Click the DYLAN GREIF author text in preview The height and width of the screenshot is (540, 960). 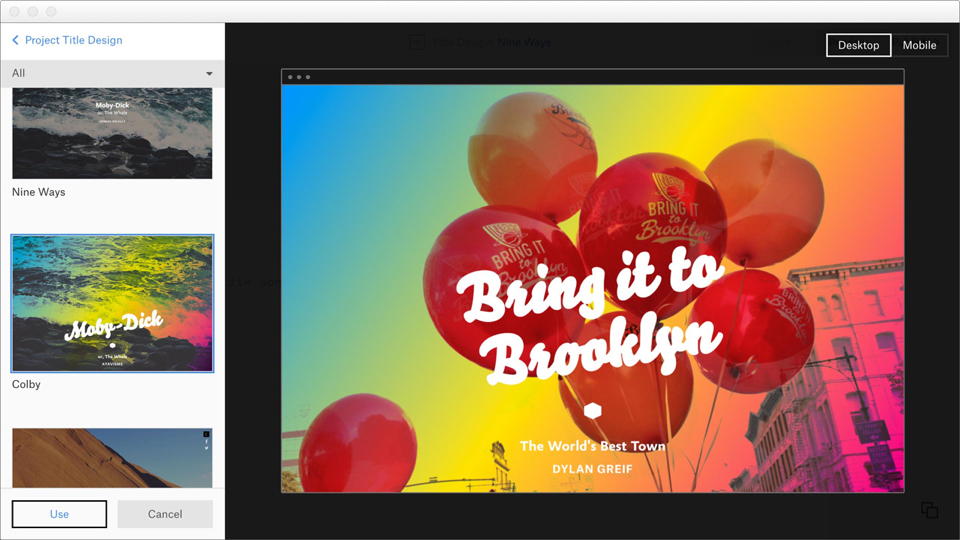pos(592,468)
